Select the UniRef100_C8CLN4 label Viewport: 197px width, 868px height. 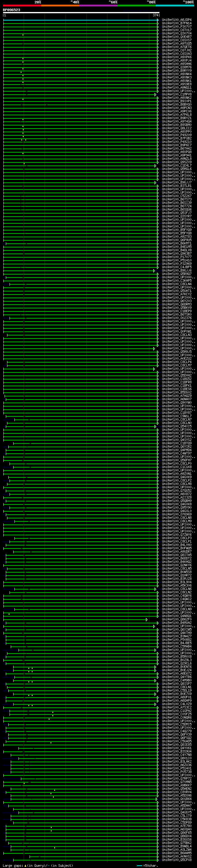(177, 284)
